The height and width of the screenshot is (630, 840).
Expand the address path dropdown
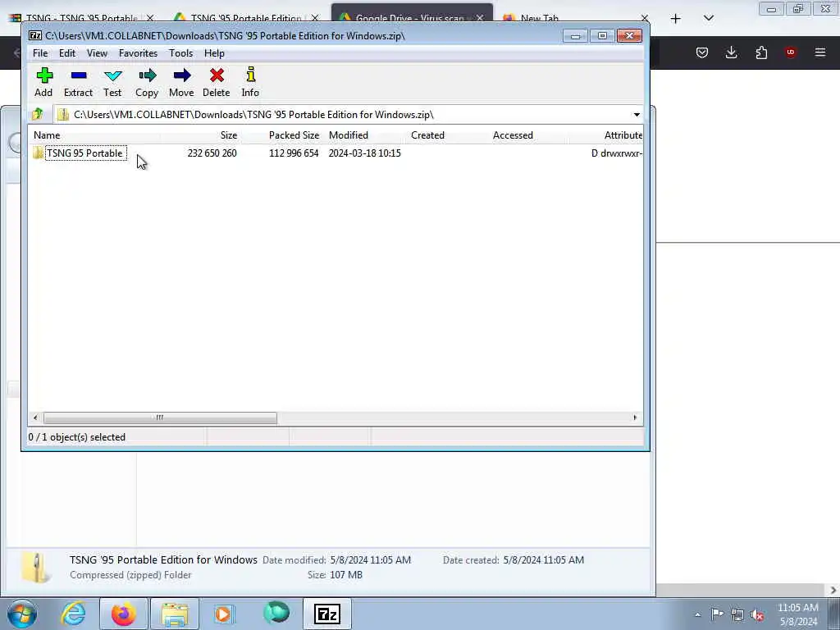pyautogui.click(x=637, y=115)
